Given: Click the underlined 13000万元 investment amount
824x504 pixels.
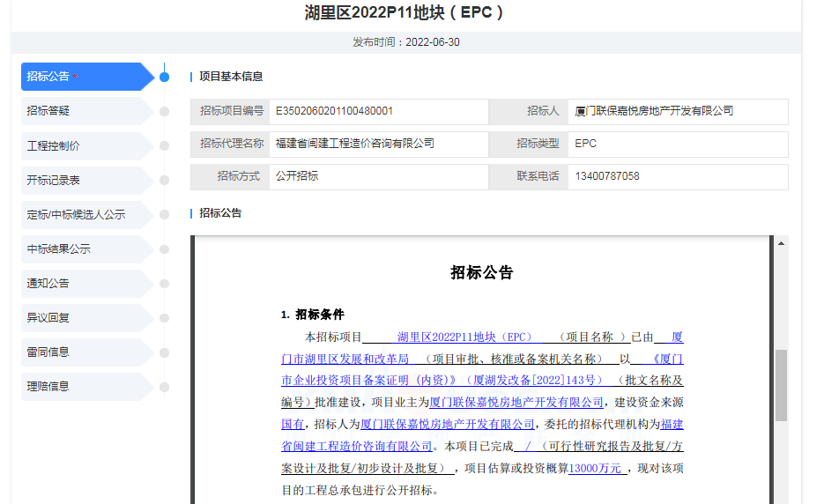Looking at the screenshot, I should point(596,469).
